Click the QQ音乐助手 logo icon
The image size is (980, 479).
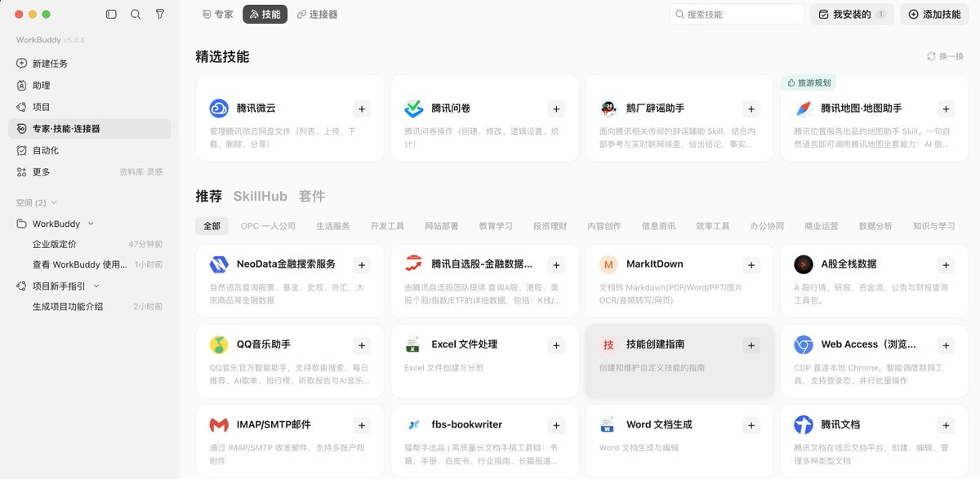coord(219,345)
